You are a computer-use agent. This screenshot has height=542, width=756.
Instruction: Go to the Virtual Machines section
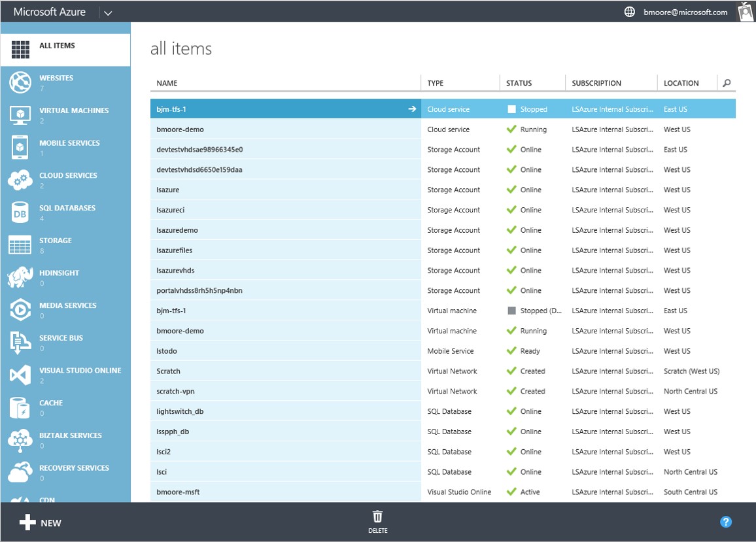pos(65,115)
